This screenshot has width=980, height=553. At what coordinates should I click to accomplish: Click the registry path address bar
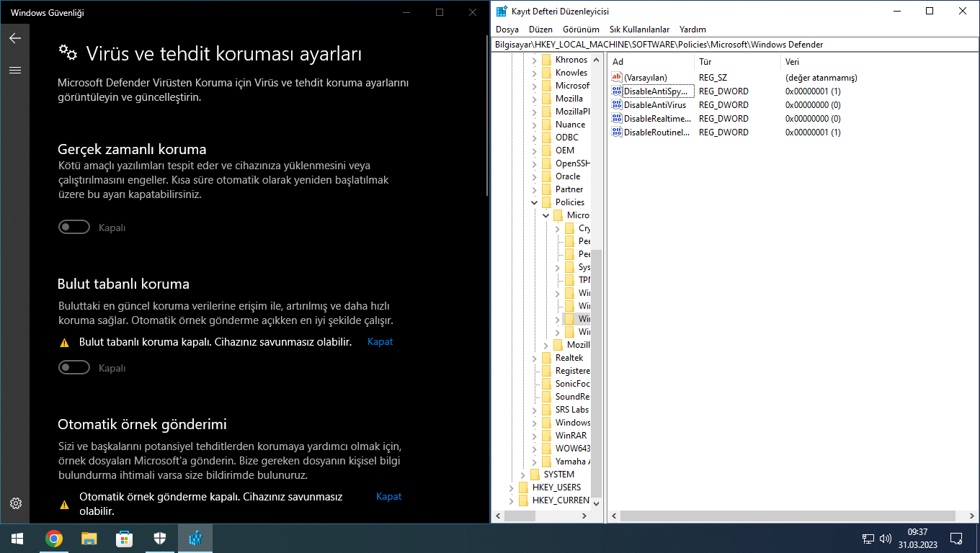point(735,45)
